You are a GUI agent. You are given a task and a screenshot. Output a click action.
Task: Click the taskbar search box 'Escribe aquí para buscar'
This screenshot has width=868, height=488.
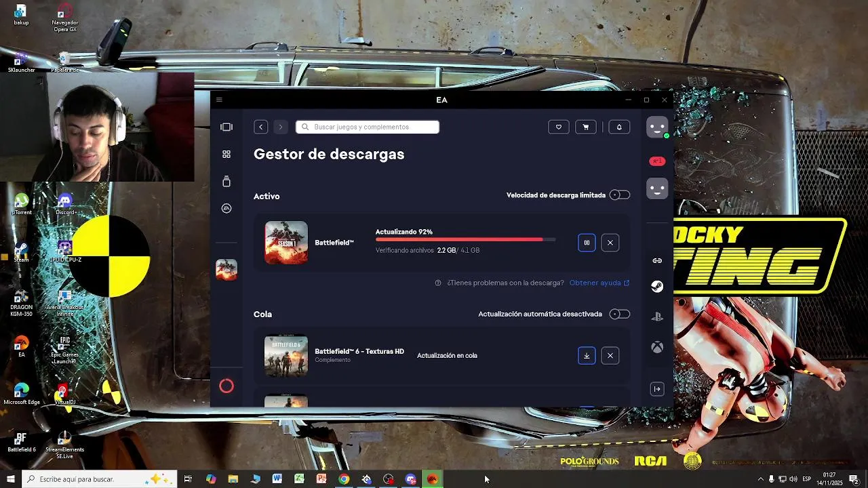pos(100,479)
